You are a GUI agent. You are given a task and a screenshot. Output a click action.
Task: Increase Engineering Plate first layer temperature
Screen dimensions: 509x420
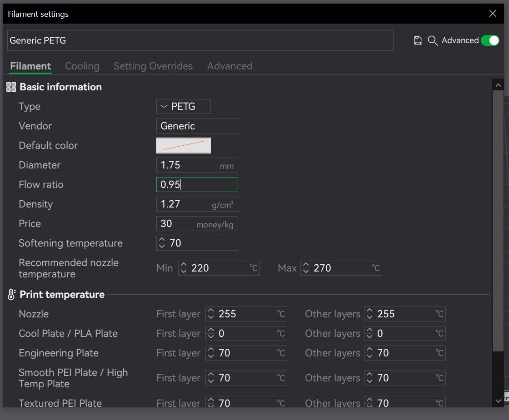coord(211,349)
